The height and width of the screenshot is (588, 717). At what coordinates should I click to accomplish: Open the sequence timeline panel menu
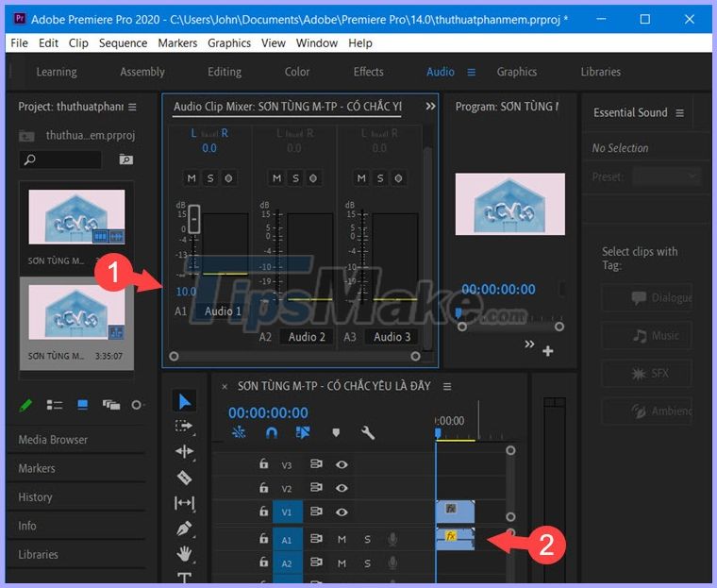(447, 387)
